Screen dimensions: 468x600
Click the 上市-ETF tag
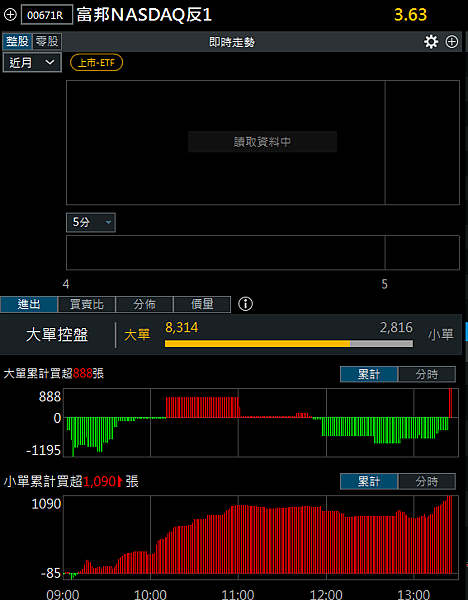pyautogui.click(x=96, y=63)
